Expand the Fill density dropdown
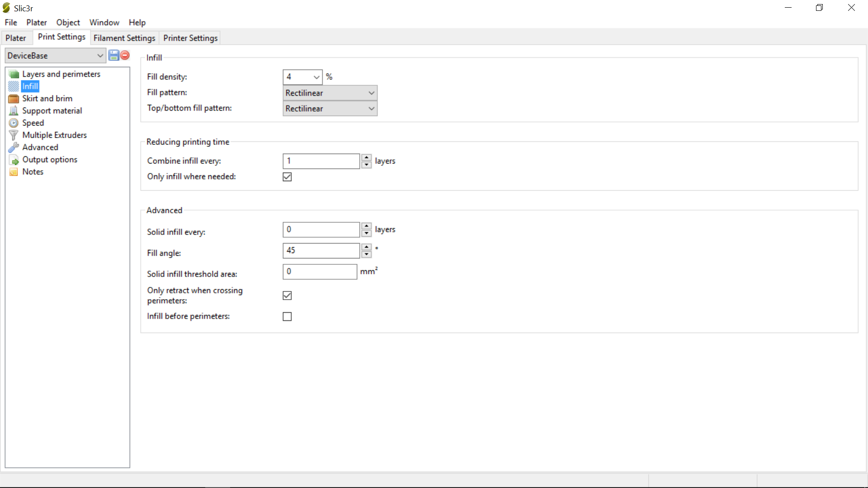Viewport: 868px width, 488px height. click(x=316, y=77)
